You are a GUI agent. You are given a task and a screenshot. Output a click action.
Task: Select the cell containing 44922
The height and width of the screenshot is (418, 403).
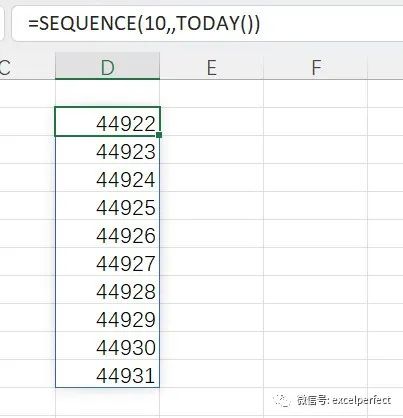(107, 122)
